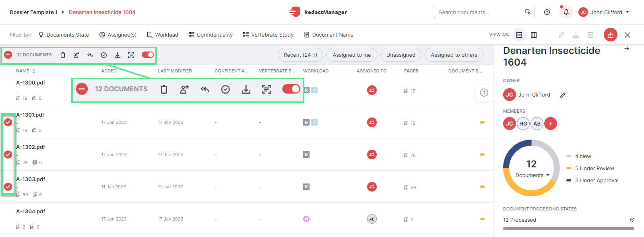Click the orange status pill in the A-1302.pdf row
The height and width of the screenshot is (237, 644).
click(x=482, y=155)
